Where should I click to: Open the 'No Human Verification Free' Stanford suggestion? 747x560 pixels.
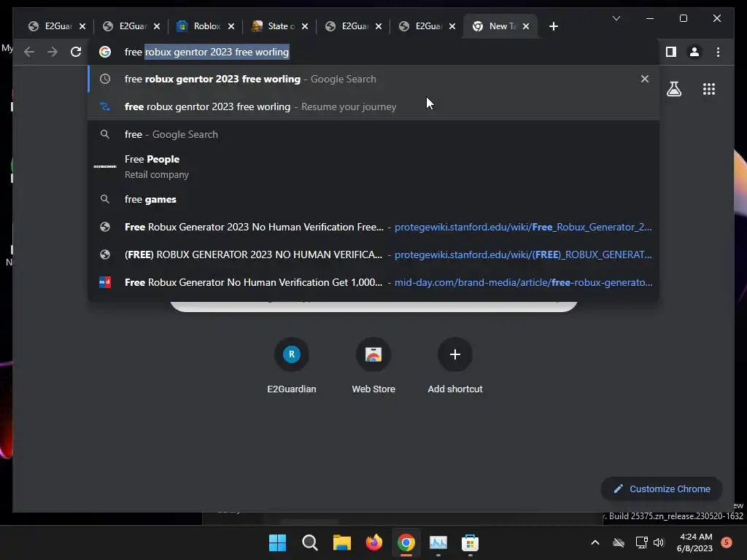click(x=374, y=227)
